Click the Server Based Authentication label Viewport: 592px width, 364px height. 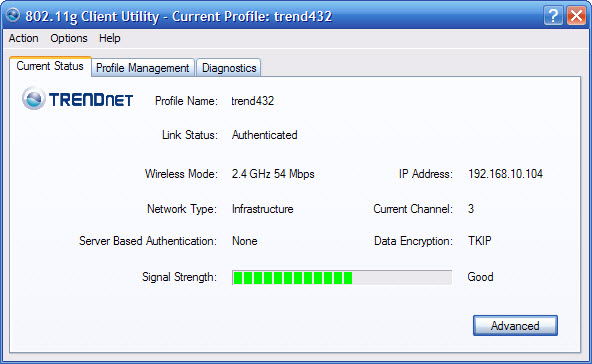pos(148,241)
